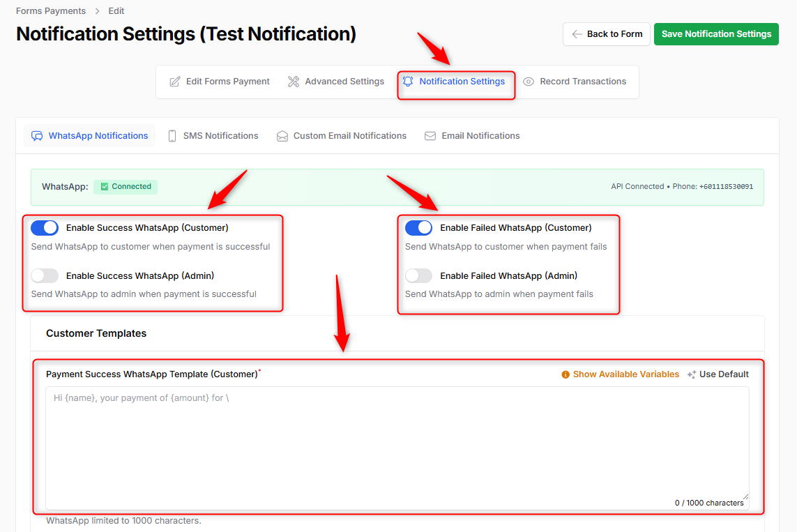The width and height of the screenshot is (797, 532).
Task: Click the left arrow icon in Back to Form
Action: 577,34
